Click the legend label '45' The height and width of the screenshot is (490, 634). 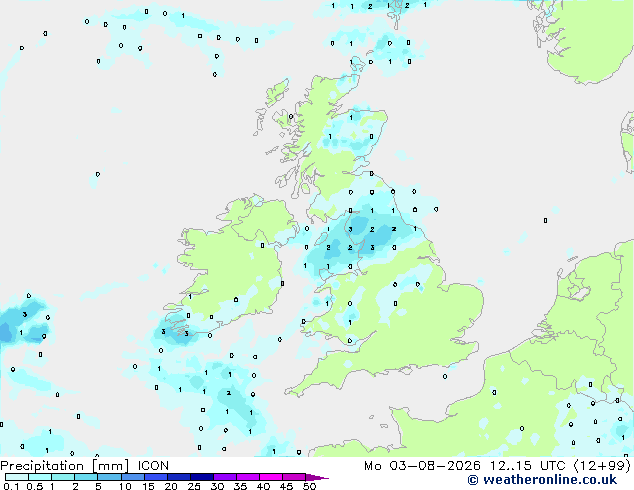(x=286, y=486)
